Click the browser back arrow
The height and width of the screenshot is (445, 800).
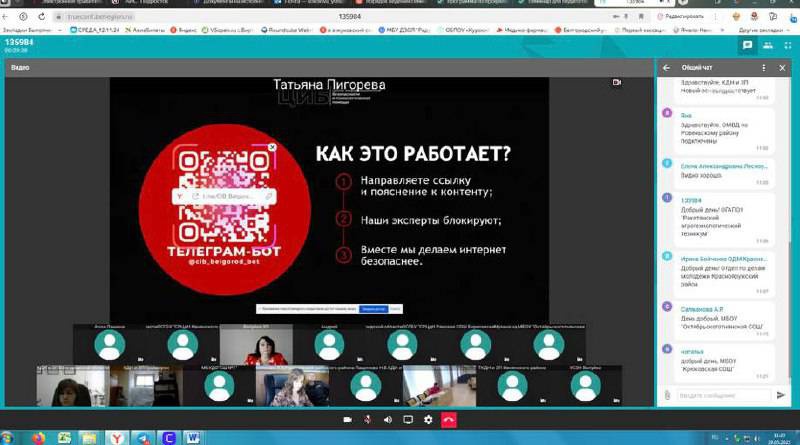click(5, 17)
